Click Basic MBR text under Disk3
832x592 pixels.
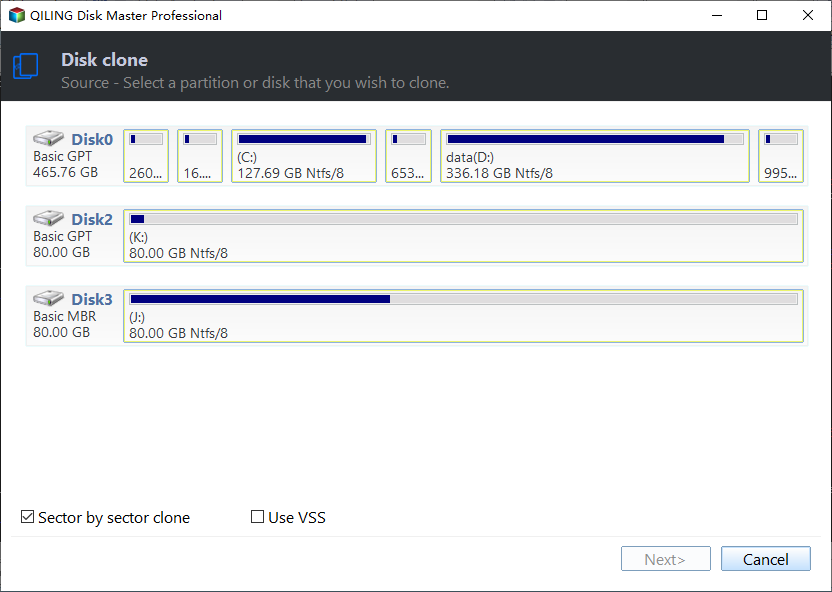tap(65, 316)
